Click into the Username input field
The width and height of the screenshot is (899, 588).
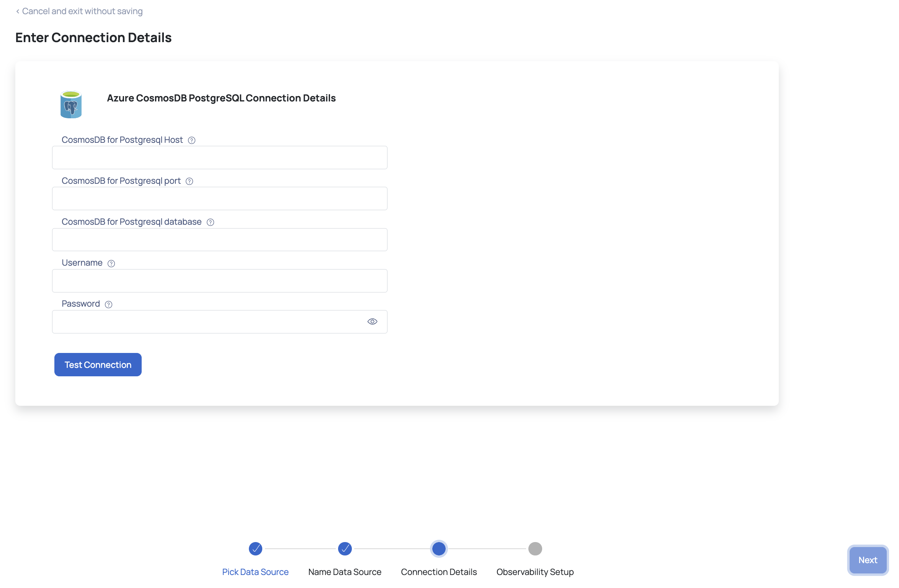click(220, 281)
